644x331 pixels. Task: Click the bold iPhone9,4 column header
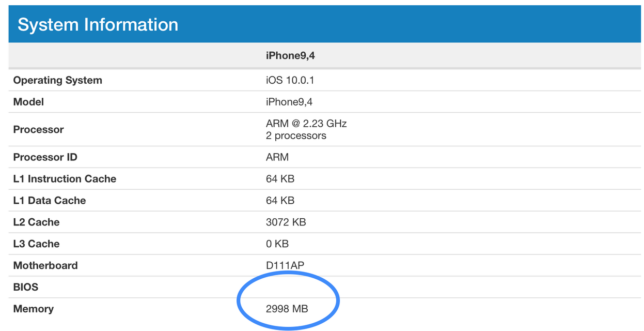click(x=290, y=55)
